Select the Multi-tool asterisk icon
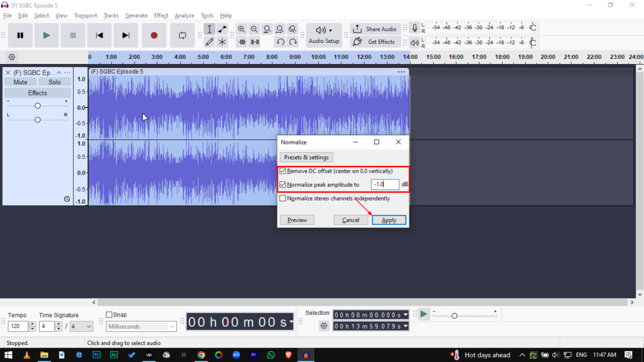 (x=222, y=42)
